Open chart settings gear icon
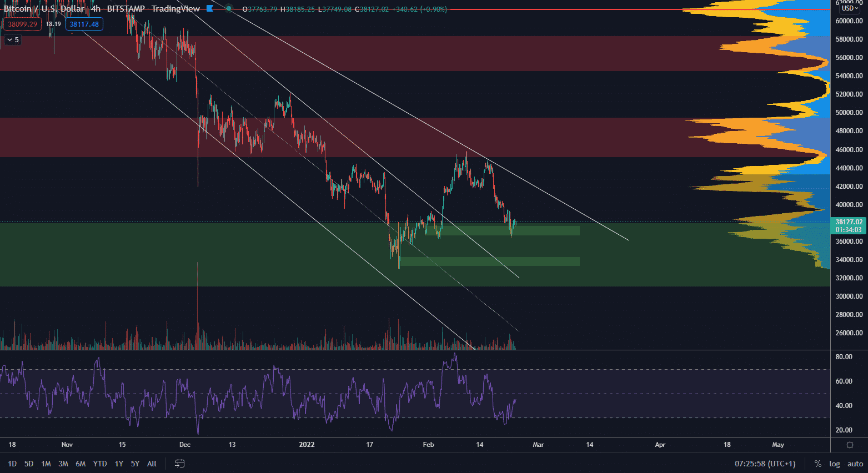The height and width of the screenshot is (473, 868). 850,445
